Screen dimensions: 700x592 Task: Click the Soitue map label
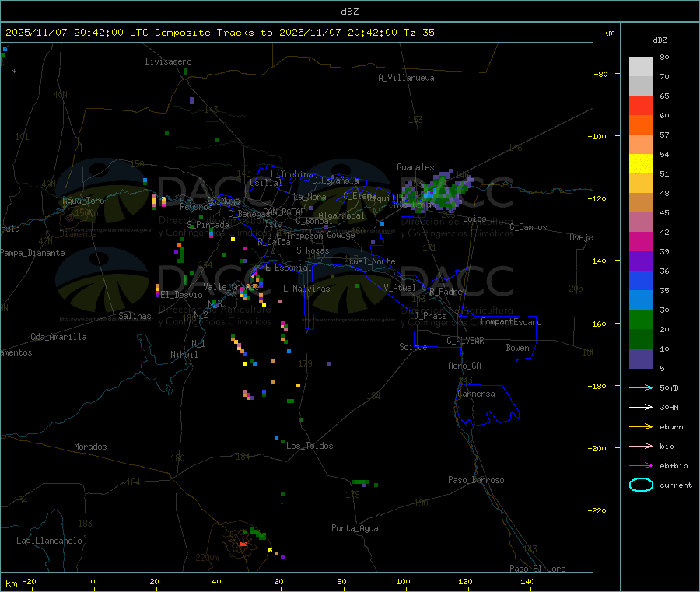413,347
